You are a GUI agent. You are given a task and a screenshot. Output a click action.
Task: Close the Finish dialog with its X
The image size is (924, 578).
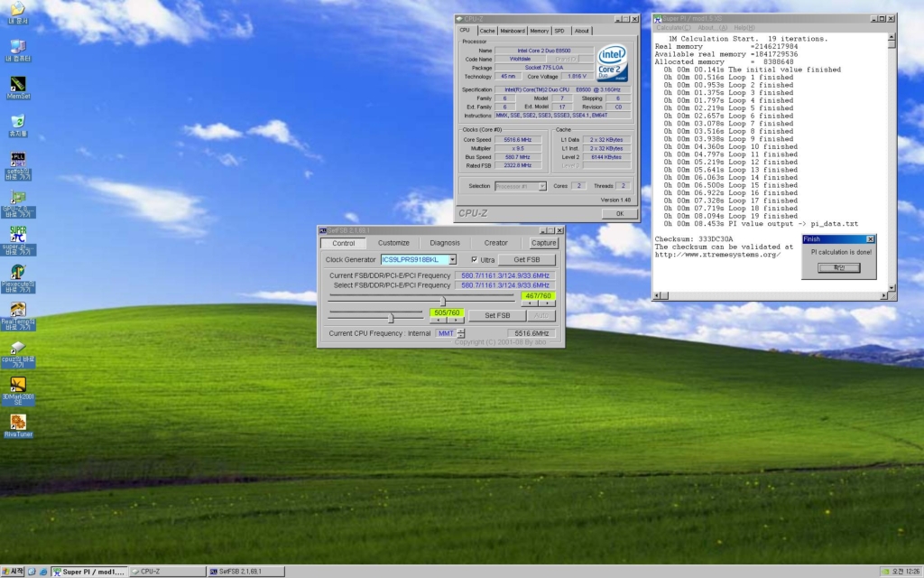point(871,238)
